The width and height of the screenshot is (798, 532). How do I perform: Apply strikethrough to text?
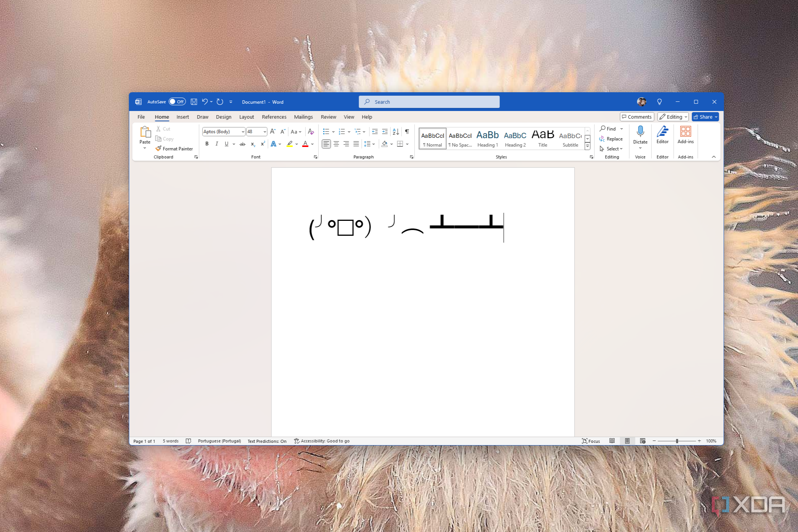[x=242, y=144]
